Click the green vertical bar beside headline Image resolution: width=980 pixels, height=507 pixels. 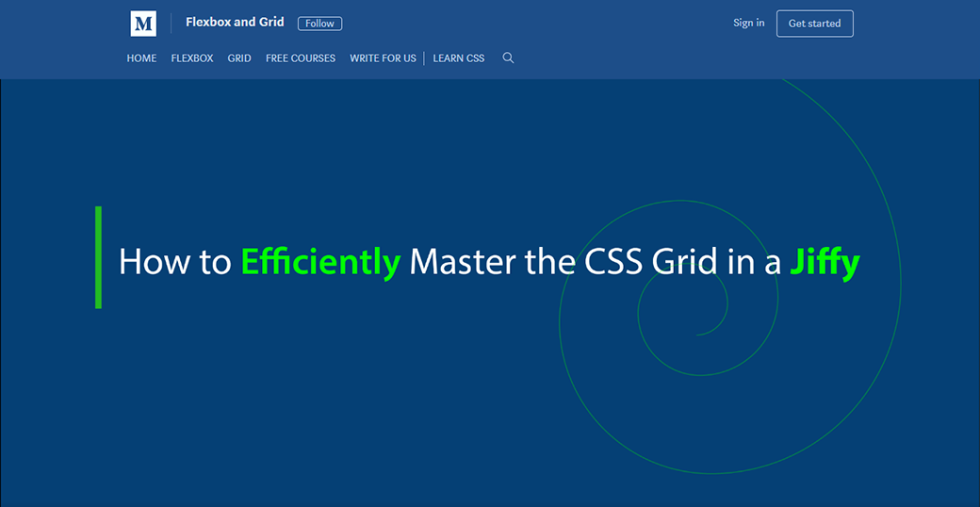click(x=98, y=257)
